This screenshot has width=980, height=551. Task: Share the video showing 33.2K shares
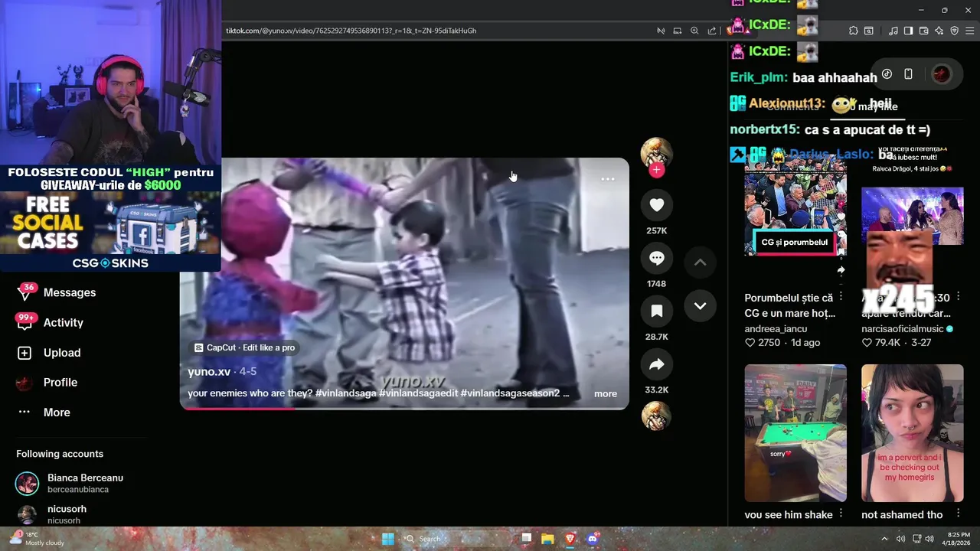656,364
